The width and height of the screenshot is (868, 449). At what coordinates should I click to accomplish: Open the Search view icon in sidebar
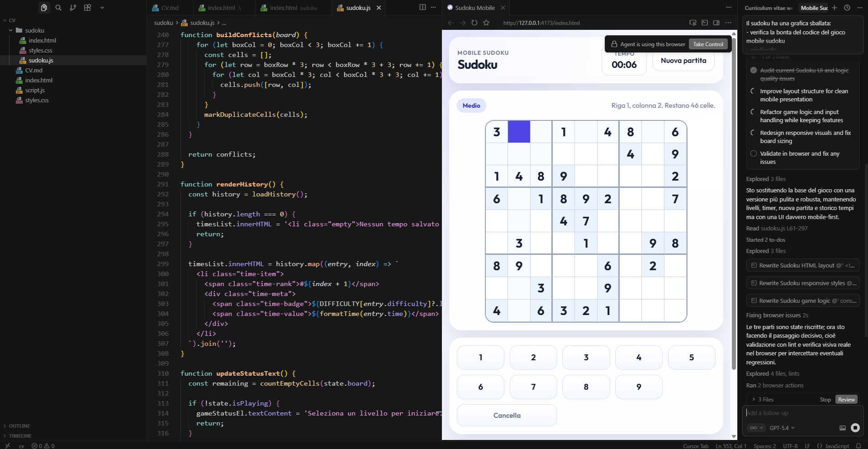click(58, 8)
